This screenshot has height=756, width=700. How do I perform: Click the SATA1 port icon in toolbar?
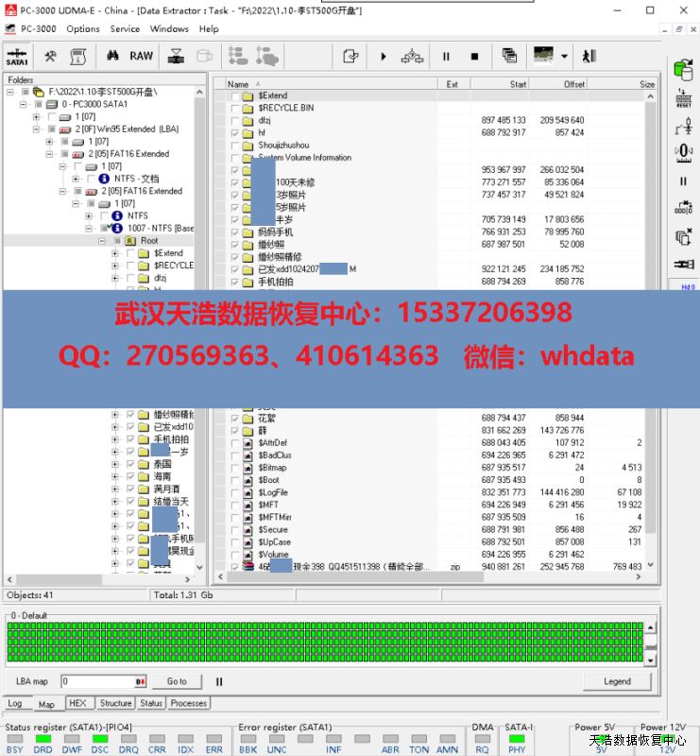(x=17, y=57)
